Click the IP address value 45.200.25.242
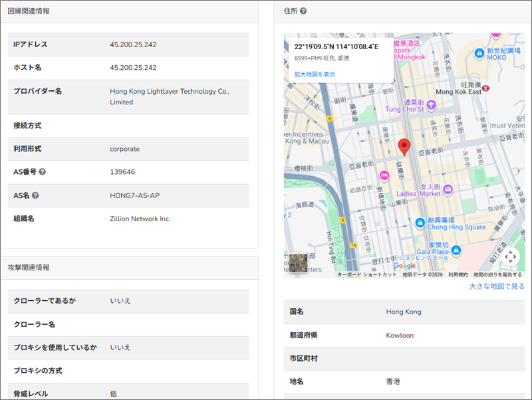Viewport: 532px width, 400px height. 133,45
